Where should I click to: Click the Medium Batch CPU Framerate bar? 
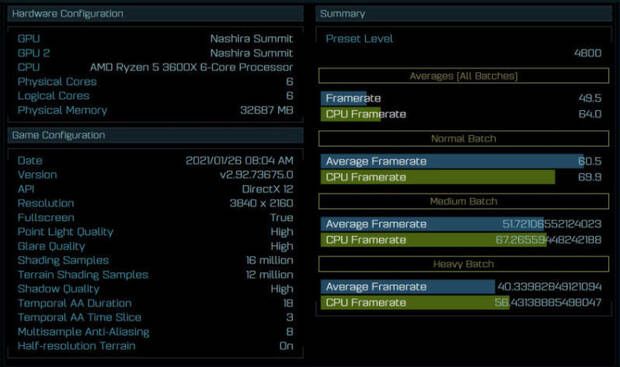click(434, 240)
